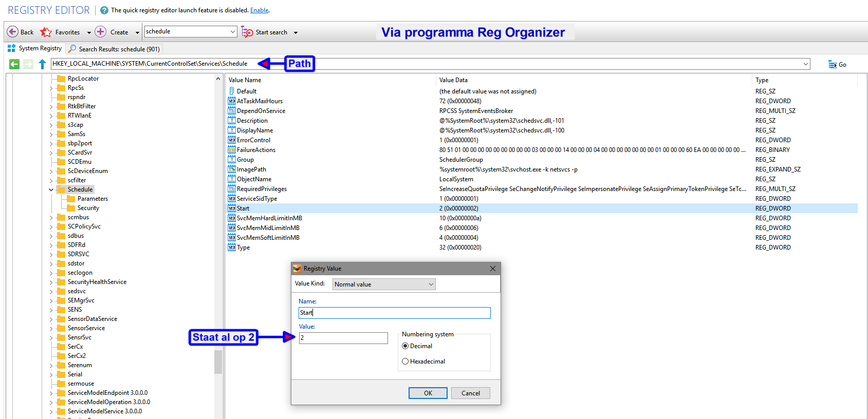Click the Start value DWORD icon
The image size is (868, 419).
point(232,208)
